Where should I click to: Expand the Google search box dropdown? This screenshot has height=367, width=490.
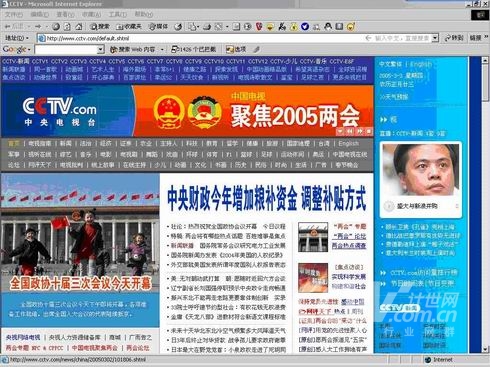[x=101, y=50]
